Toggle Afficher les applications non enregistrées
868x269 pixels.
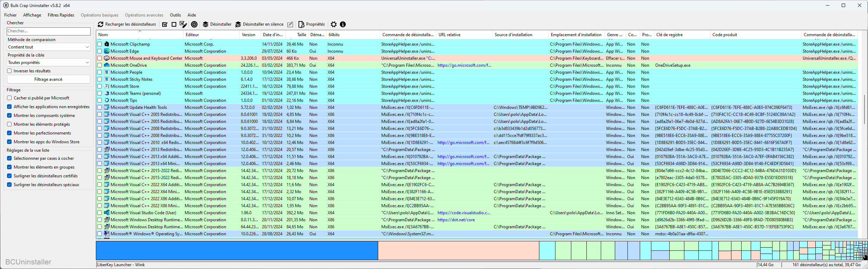click(9, 107)
